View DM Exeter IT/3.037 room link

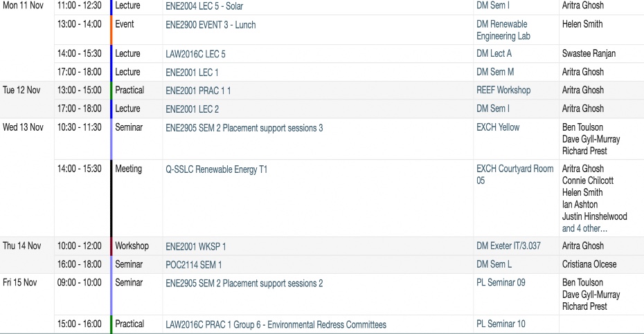(508, 245)
